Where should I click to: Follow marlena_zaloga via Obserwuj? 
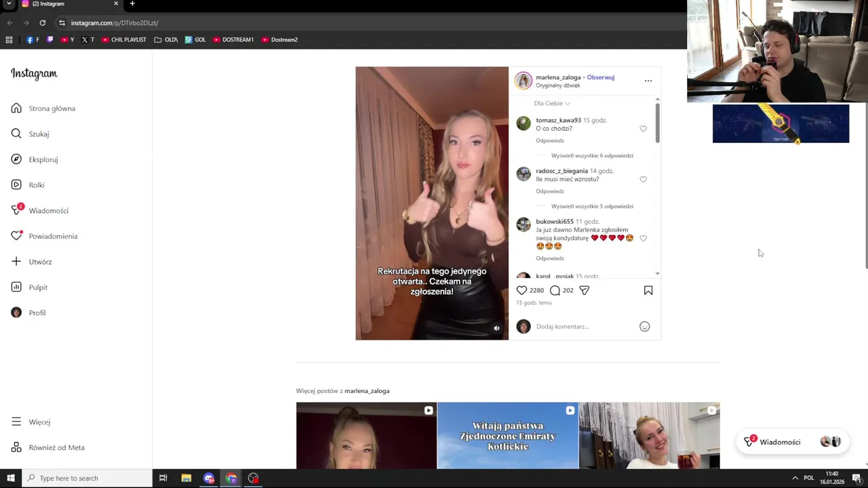point(600,77)
